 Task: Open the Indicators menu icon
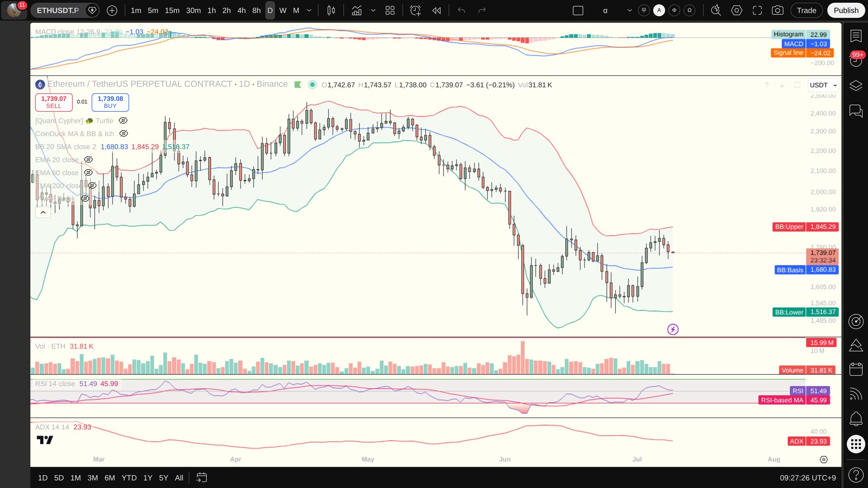click(356, 10)
